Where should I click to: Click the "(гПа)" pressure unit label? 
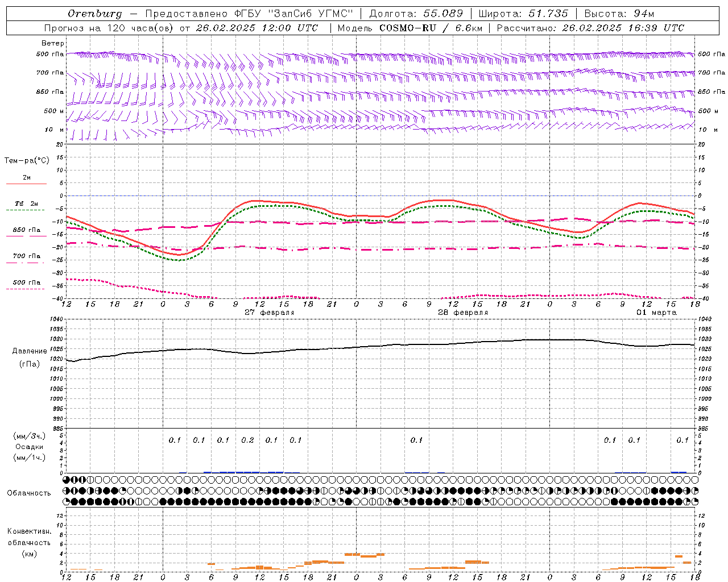pyautogui.click(x=30, y=364)
